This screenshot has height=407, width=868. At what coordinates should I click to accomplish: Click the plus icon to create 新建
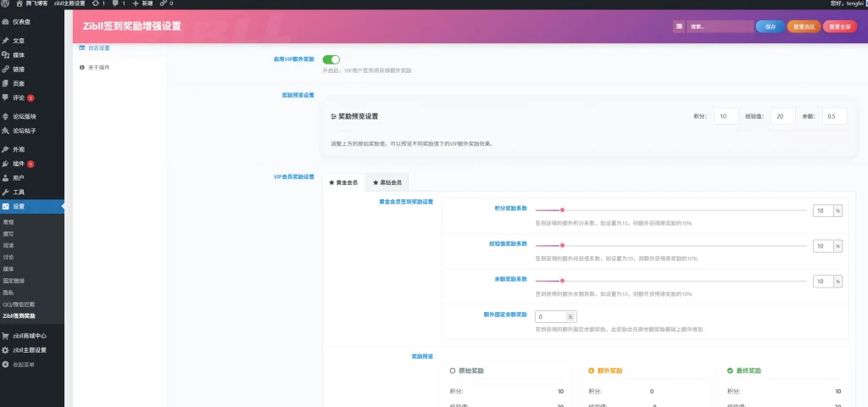(x=136, y=3)
